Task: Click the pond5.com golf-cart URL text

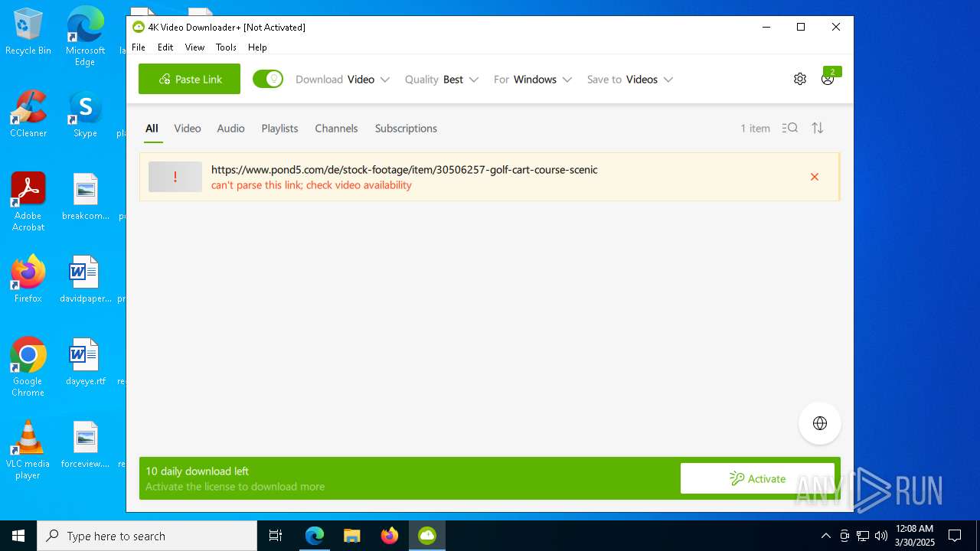Action: point(404,170)
